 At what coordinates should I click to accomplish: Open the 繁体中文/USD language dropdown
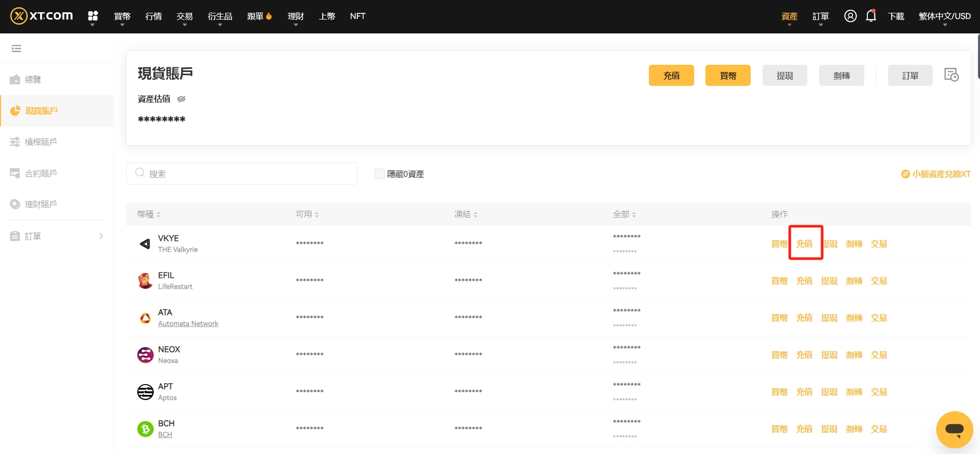945,16
